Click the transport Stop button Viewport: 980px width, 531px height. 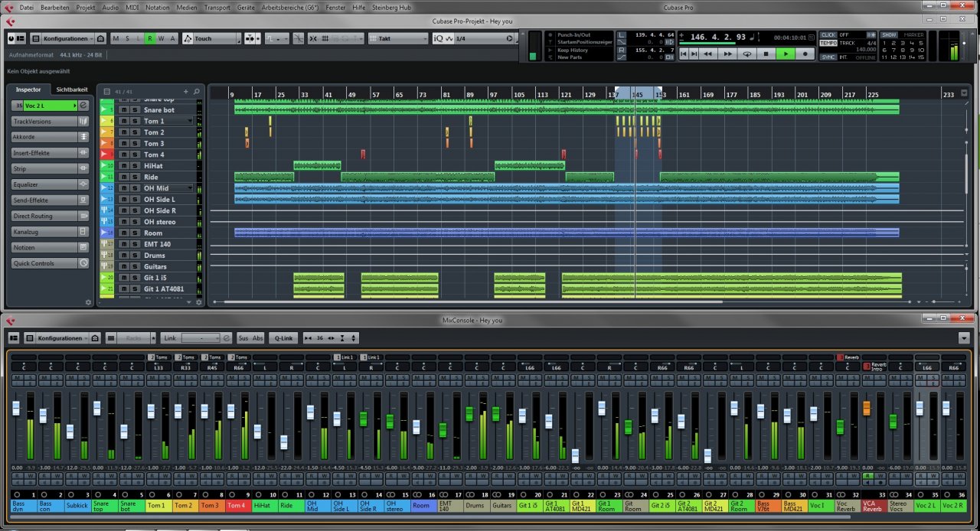(x=766, y=54)
